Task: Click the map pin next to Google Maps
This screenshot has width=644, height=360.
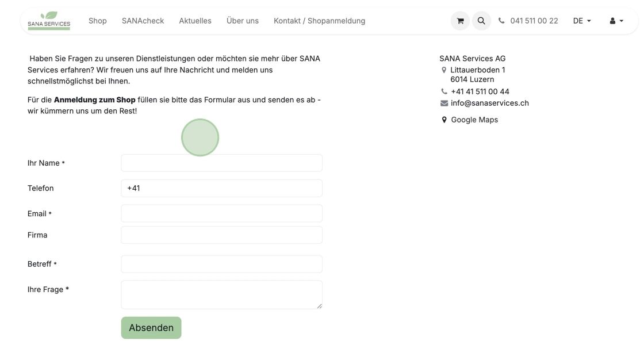Action: (444, 120)
